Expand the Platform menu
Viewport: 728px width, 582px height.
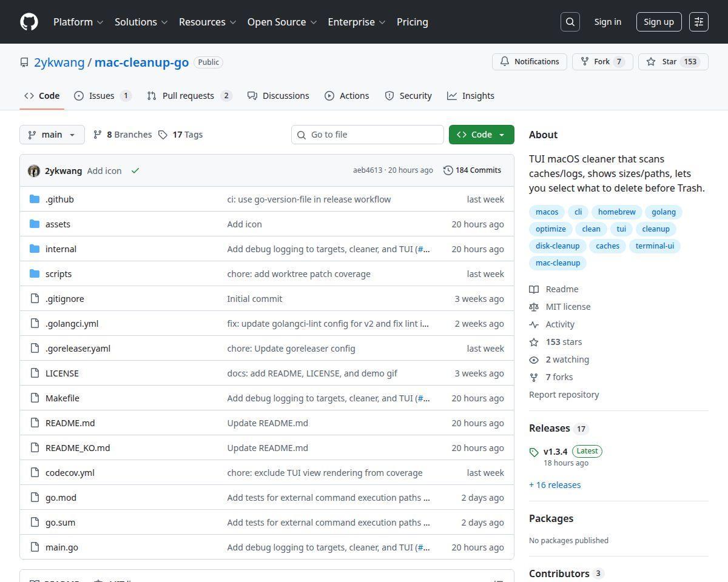pyautogui.click(x=78, y=22)
